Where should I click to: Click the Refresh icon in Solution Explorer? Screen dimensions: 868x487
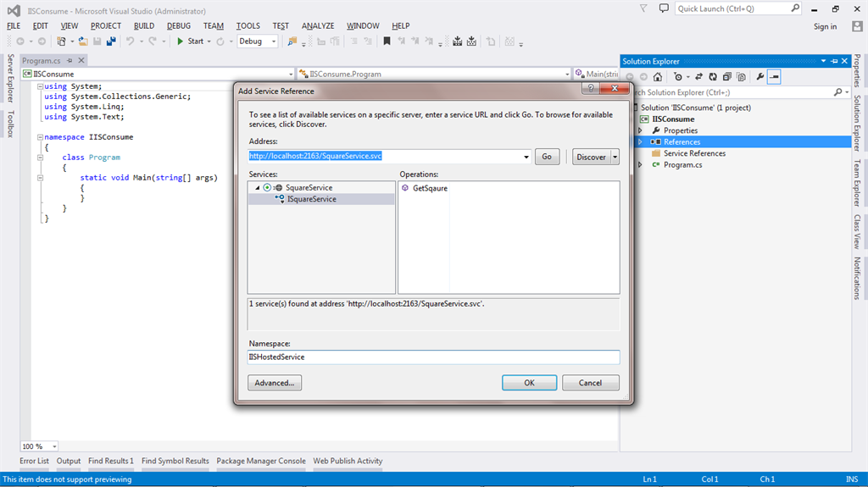[x=713, y=77]
